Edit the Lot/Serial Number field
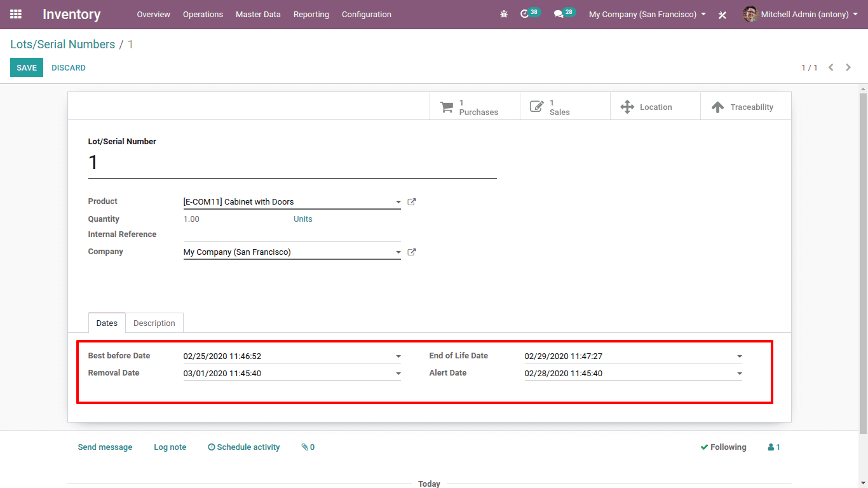 pyautogui.click(x=292, y=163)
